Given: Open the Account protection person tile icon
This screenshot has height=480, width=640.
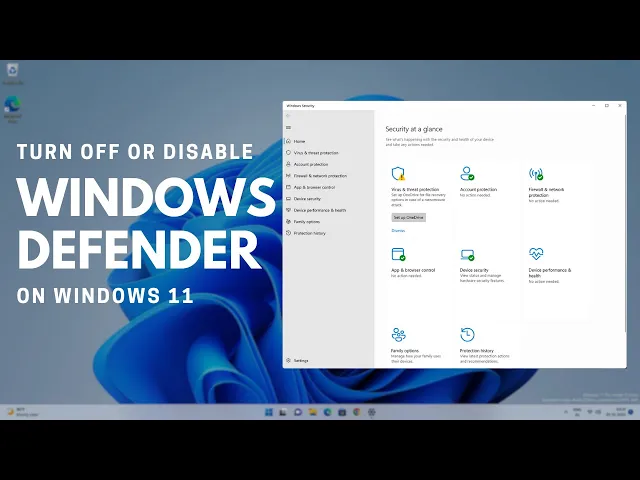Looking at the screenshot, I should pyautogui.click(x=467, y=173).
